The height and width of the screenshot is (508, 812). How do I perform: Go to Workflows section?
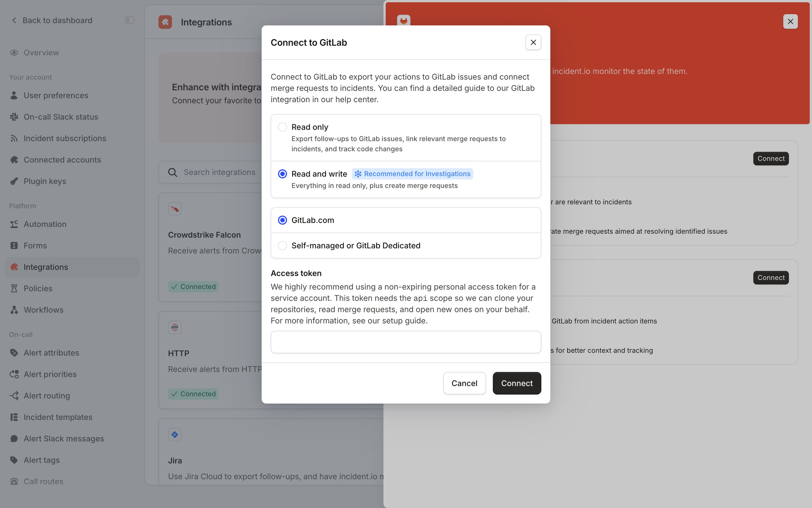72,310
